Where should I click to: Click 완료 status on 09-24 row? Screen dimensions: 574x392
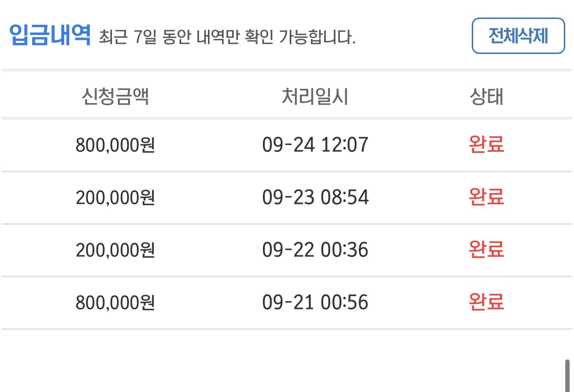click(x=486, y=144)
